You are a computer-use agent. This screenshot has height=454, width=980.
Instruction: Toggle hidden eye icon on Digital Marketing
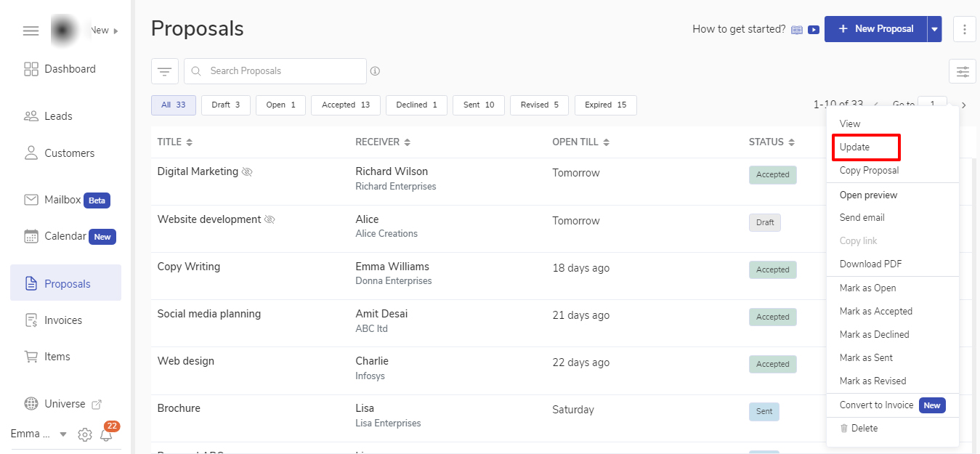247,172
